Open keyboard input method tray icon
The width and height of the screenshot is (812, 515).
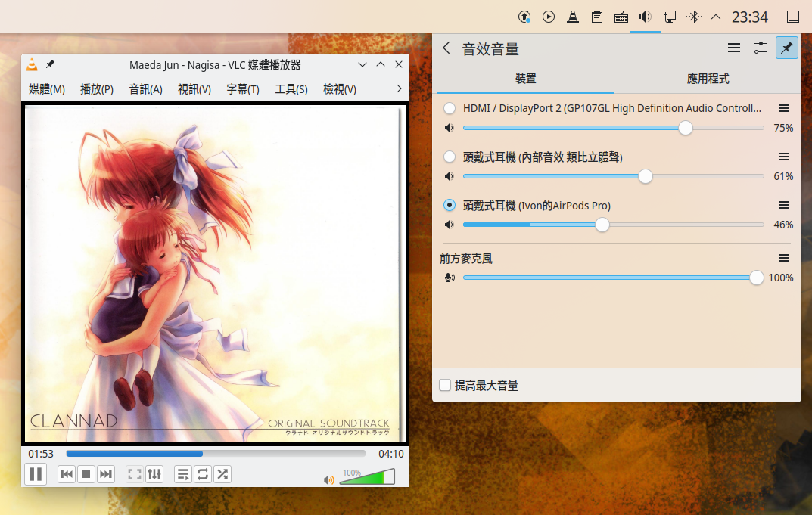pos(621,17)
